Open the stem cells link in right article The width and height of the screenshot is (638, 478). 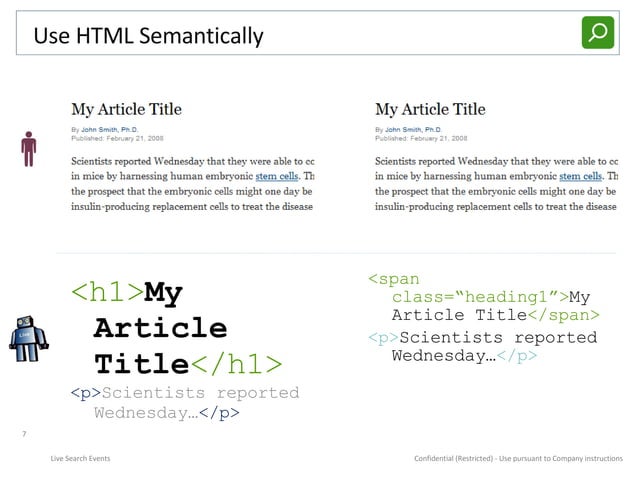click(x=582, y=176)
